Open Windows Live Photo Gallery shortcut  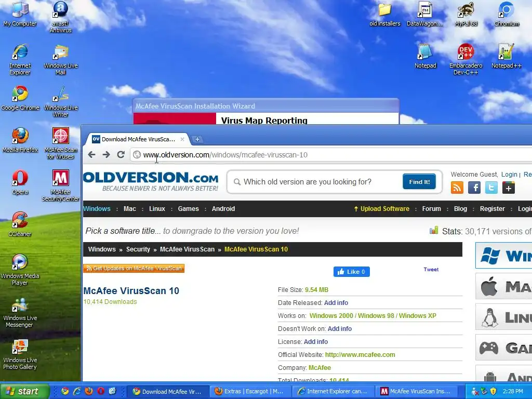click(20, 353)
